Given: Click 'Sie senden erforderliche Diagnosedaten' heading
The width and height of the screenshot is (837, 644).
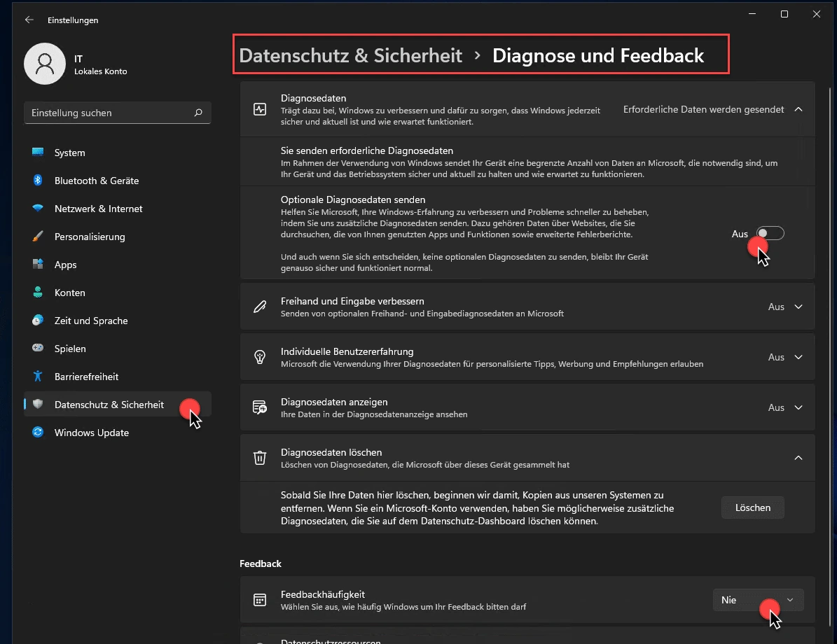Looking at the screenshot, I should coord(367,151).
